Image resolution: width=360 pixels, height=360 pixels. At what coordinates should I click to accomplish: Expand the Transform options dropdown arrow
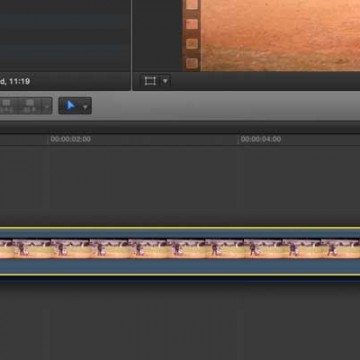(x=165, y=81)
